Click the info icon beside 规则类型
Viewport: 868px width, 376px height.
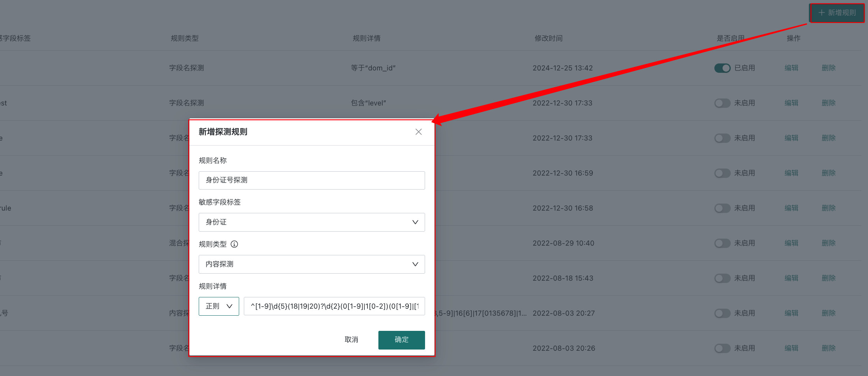tap(234, 244)
